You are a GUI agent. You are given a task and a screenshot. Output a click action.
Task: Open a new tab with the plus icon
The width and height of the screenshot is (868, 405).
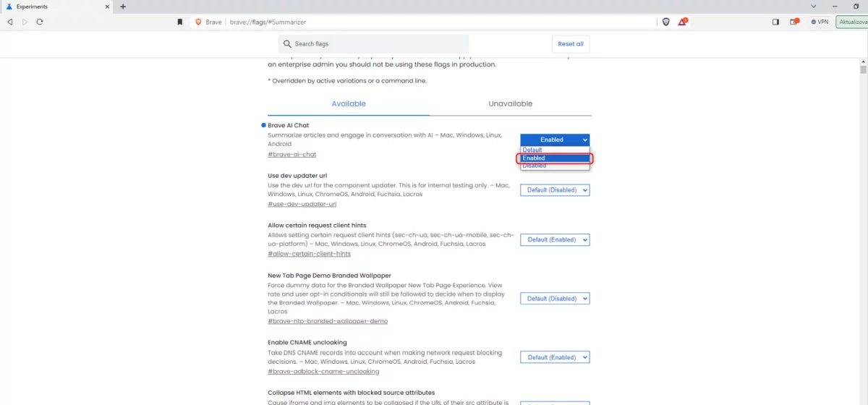[x=123, y=7]
